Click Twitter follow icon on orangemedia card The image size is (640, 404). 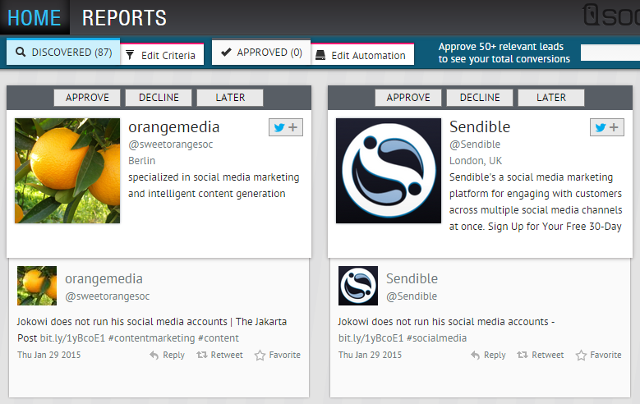[285, 128]
